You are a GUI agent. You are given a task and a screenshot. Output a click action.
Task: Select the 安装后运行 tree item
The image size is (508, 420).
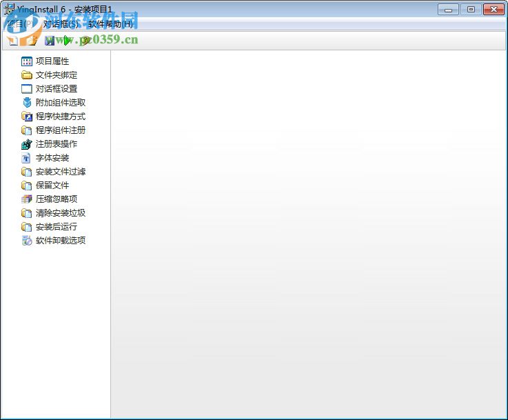(57, 226)
